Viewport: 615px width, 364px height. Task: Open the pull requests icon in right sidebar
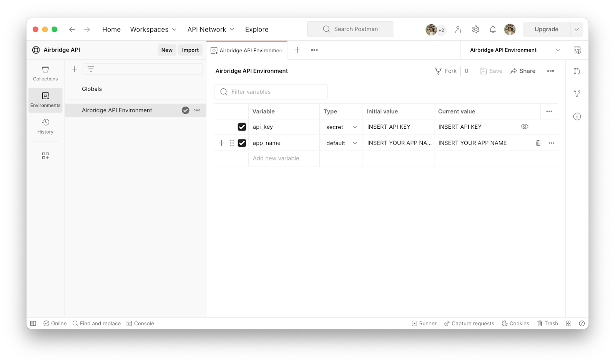[577, 71]
